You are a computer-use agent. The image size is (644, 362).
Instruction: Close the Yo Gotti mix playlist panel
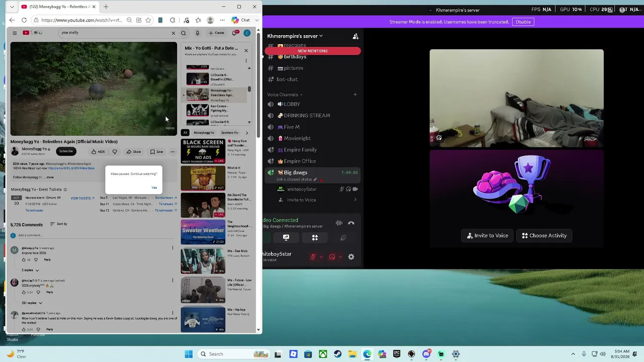click(x=246, y=50)
